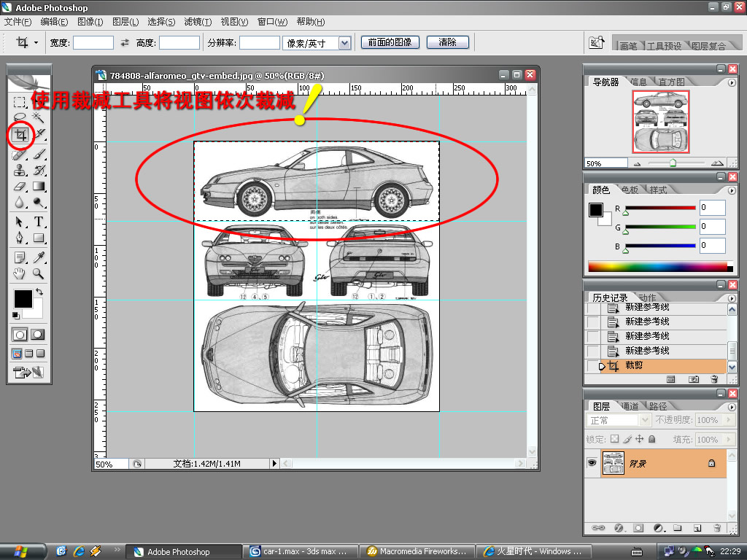
Task: Select the Blur tool
Action: 20,203
